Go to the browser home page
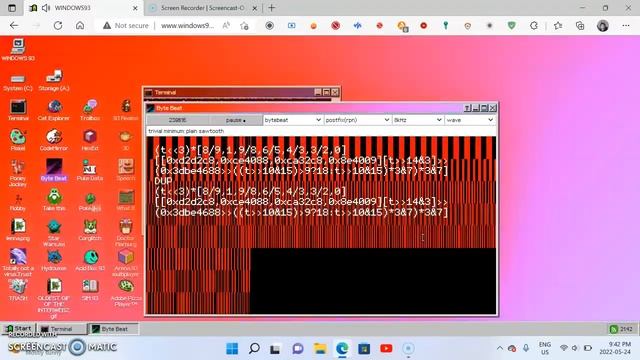Image resolution: width=640 pixels, height=360 pixels. click(x=80, y=25)
